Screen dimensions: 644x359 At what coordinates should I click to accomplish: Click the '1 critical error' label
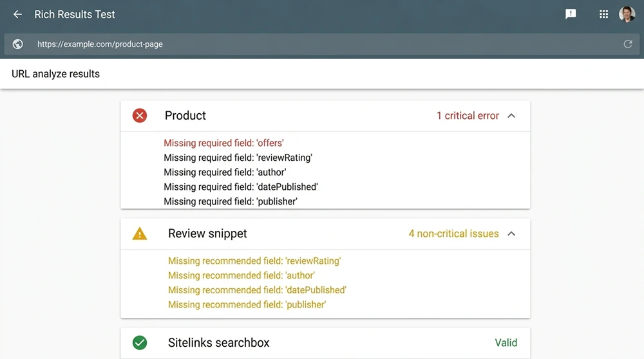pyautogui.click(x=468, y=116)
